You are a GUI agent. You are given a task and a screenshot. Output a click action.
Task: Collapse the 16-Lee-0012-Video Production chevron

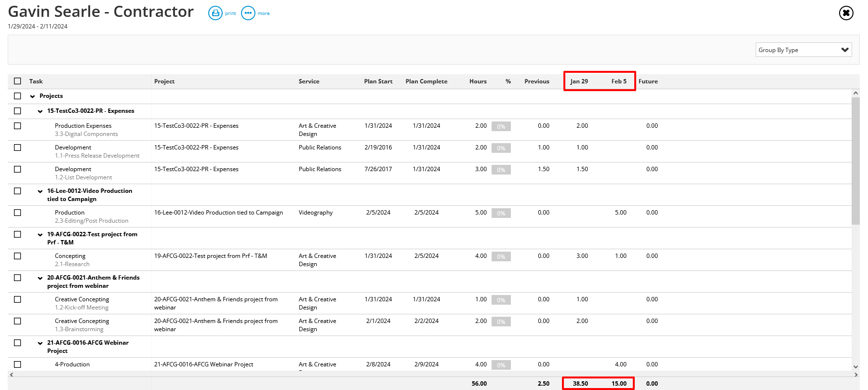tap(40, 191)
